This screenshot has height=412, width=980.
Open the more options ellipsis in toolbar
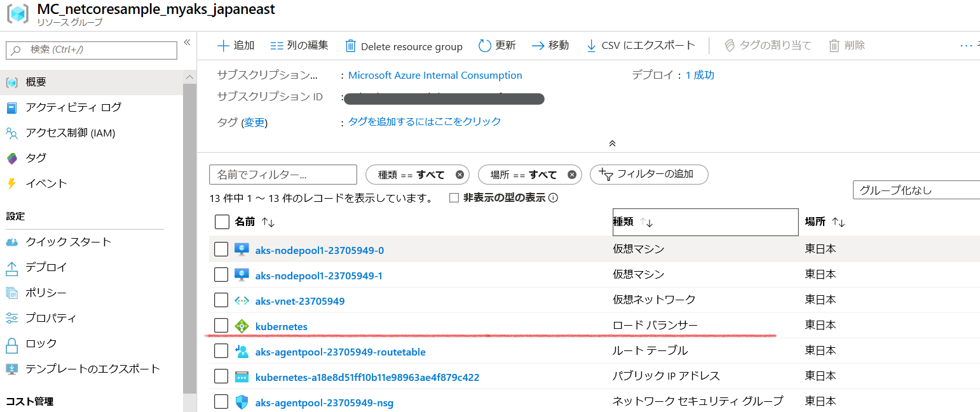tap(967, 46)
